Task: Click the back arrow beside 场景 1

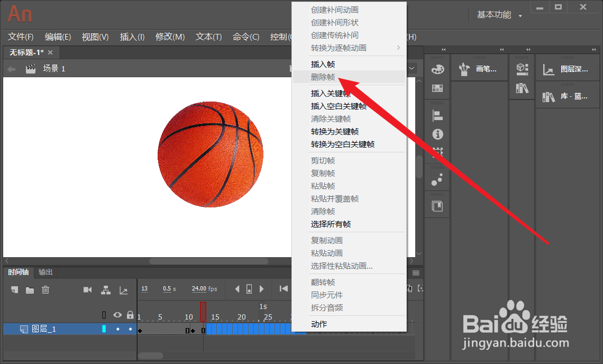Action: point(12,69)
